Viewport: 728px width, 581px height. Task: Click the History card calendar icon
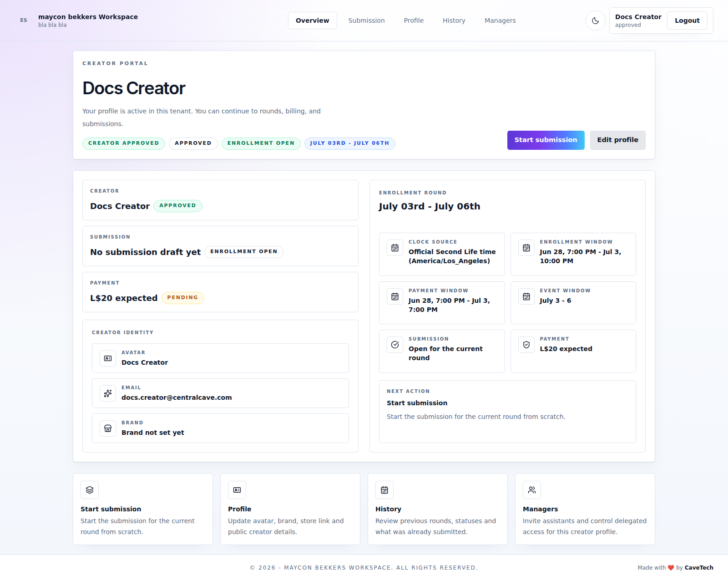click(384, 490)
